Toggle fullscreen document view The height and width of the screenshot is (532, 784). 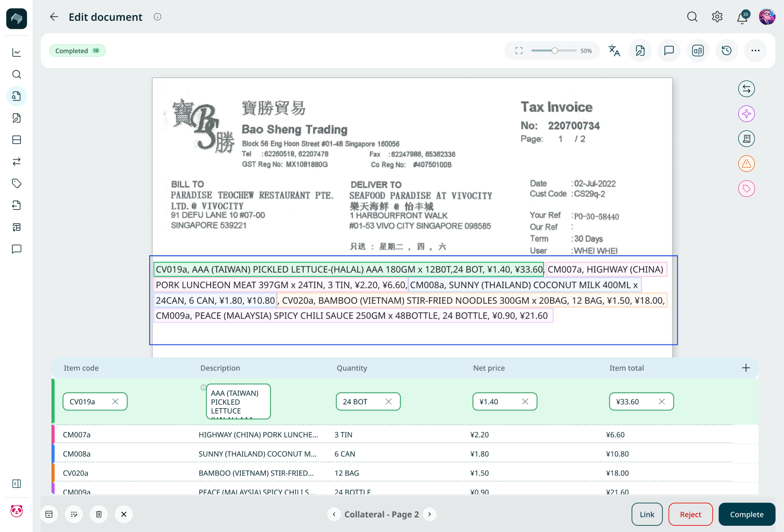[519, 51]
